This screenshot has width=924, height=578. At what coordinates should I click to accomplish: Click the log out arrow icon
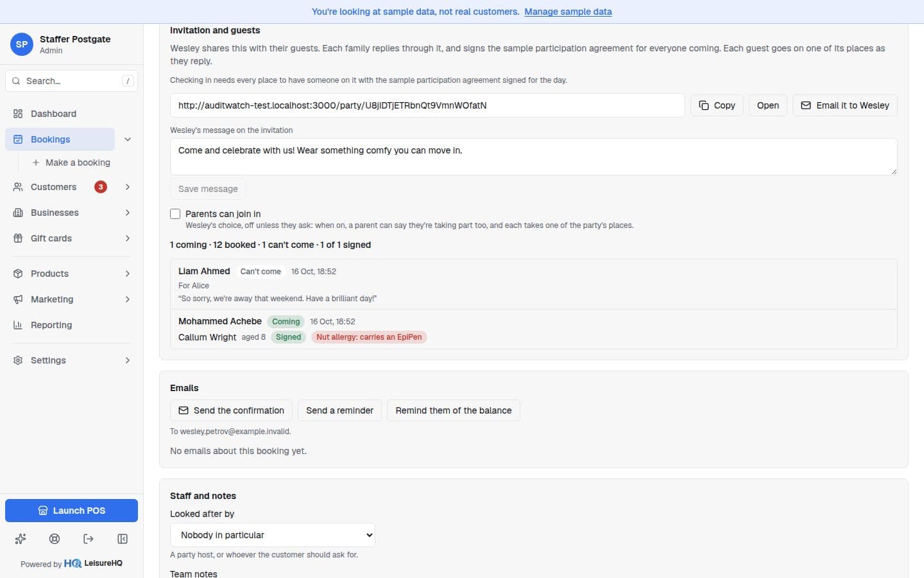point(89,539)
